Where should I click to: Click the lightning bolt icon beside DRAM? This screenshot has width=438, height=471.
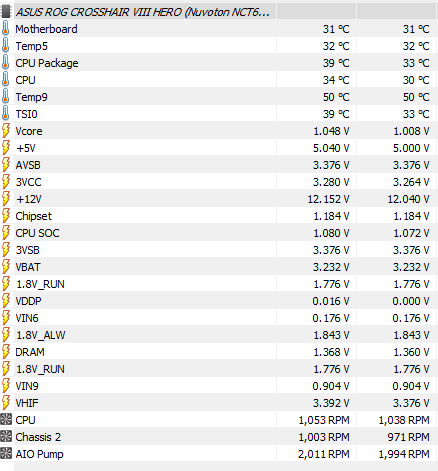pos(6,351)
